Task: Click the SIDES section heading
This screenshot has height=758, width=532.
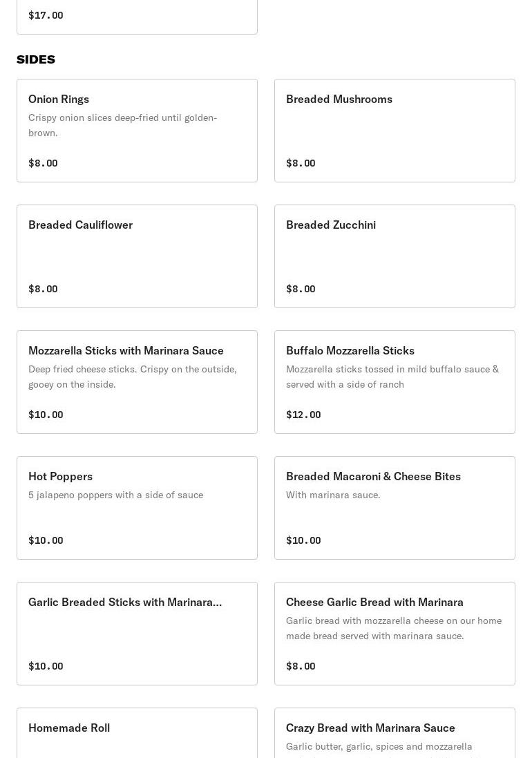Action: tap(36, 59)
